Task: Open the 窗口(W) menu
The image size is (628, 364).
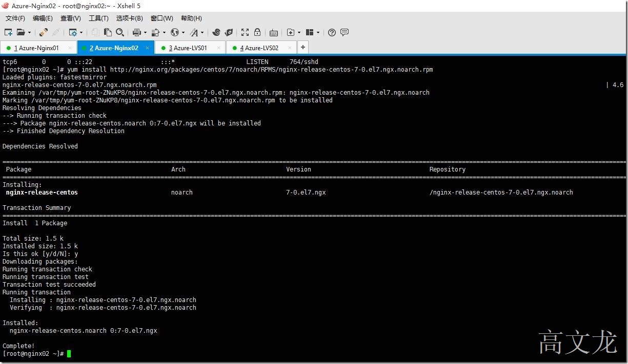Action: tap(162, 18)
